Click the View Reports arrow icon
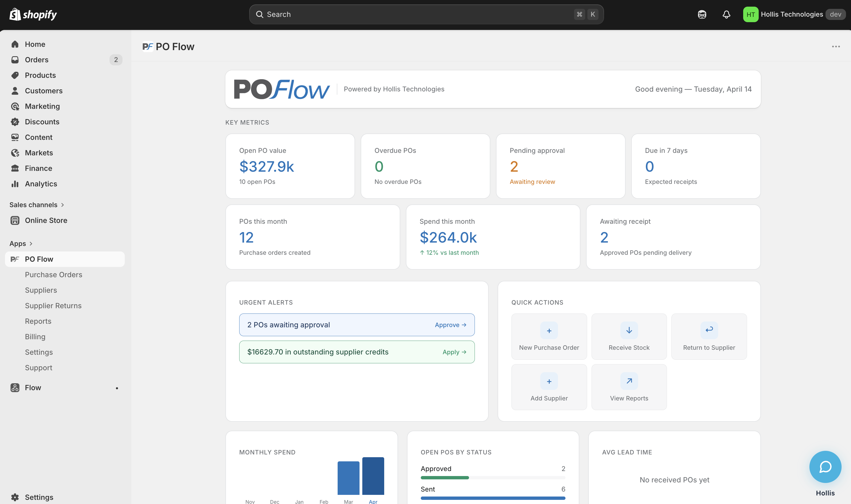Viewport: 851px width, 504px height. point(629,381)
